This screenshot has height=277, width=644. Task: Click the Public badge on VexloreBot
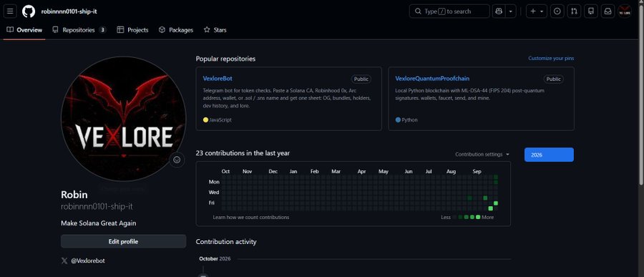click(x=361, y=79)
